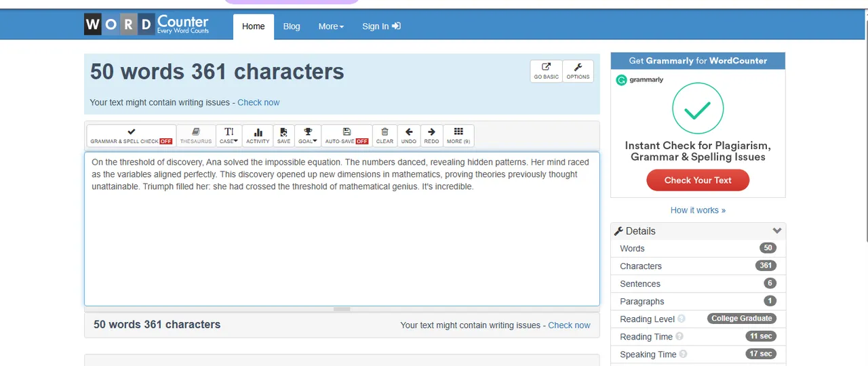Click Check Your Text button
This screenshot has width=868, height=366.
698,180
